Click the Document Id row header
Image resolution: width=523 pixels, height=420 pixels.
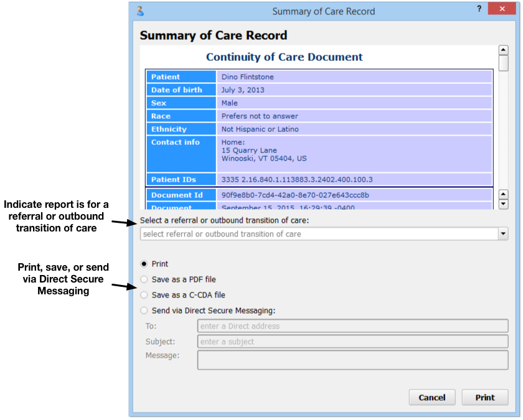click(181, 195)
